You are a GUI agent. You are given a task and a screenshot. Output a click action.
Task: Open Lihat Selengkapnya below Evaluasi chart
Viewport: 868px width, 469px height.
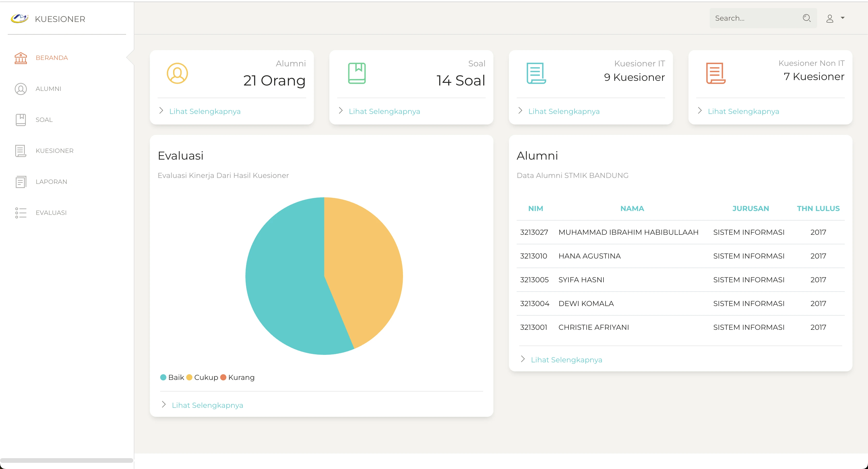pyautogui.click(x=207, y=405)
